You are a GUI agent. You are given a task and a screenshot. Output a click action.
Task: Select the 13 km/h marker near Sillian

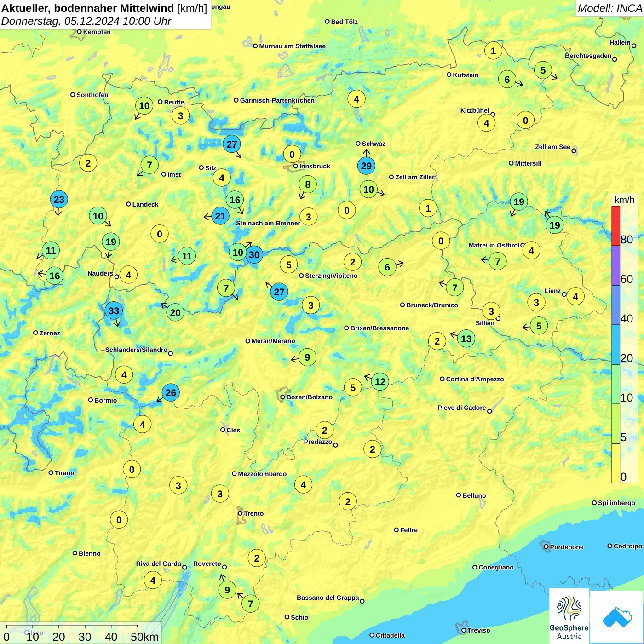(466, 339)
